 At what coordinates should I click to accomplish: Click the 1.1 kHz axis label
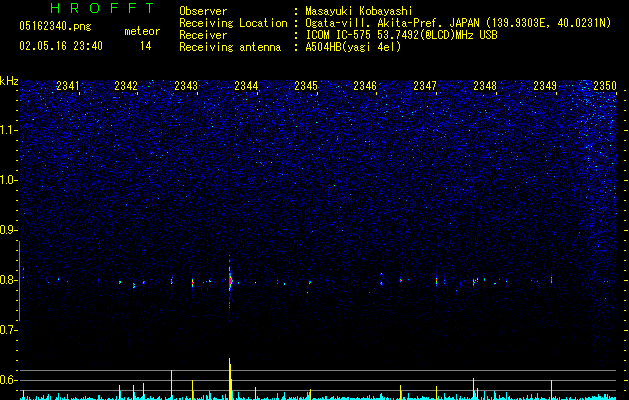click(x=9, y=130)
